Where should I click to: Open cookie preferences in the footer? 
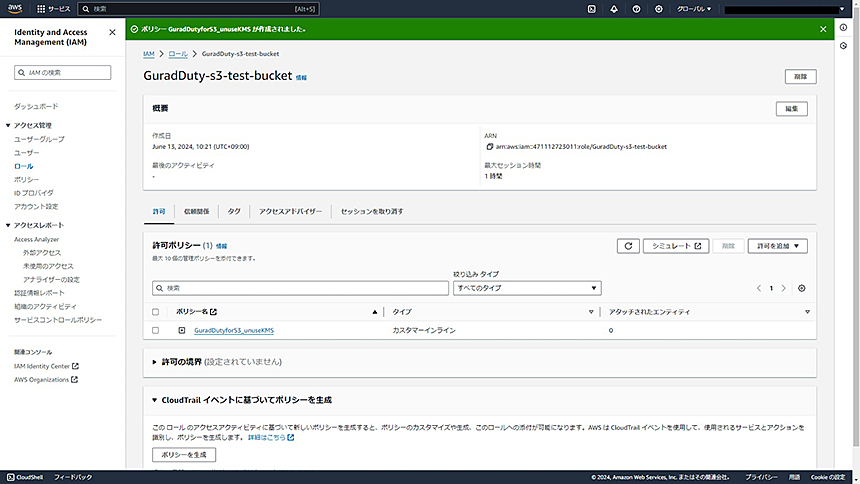pyautogui.click(x=828, y=477)
